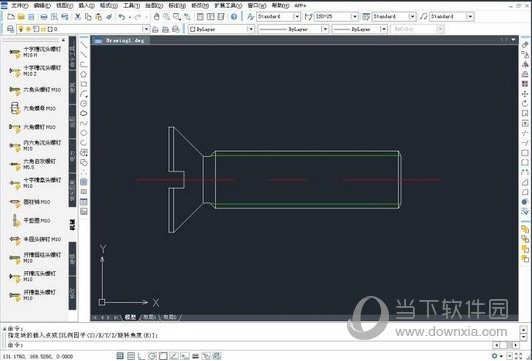The width and height of the screenshot is (532, 361).
Task: Cut selection with the scissors icon
Action: 78,17
